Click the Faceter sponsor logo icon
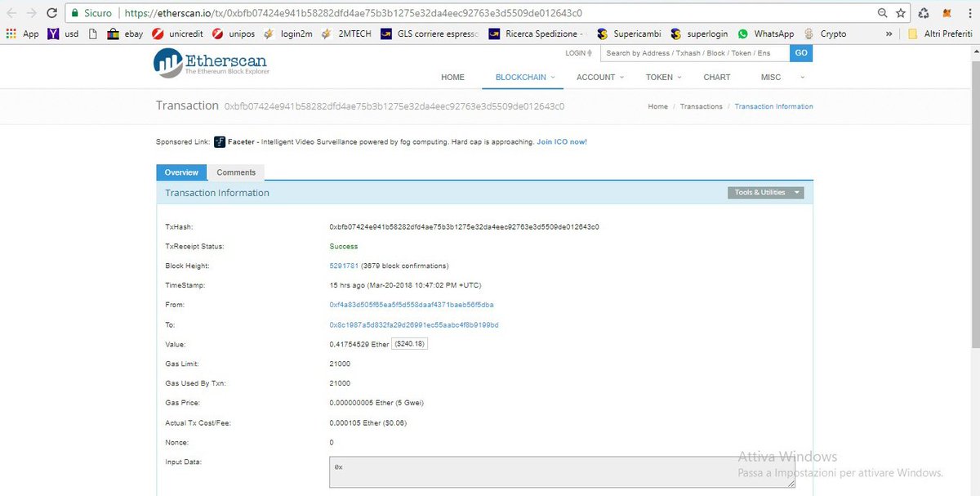The image size is (980, 496). [x=220, y=142]
